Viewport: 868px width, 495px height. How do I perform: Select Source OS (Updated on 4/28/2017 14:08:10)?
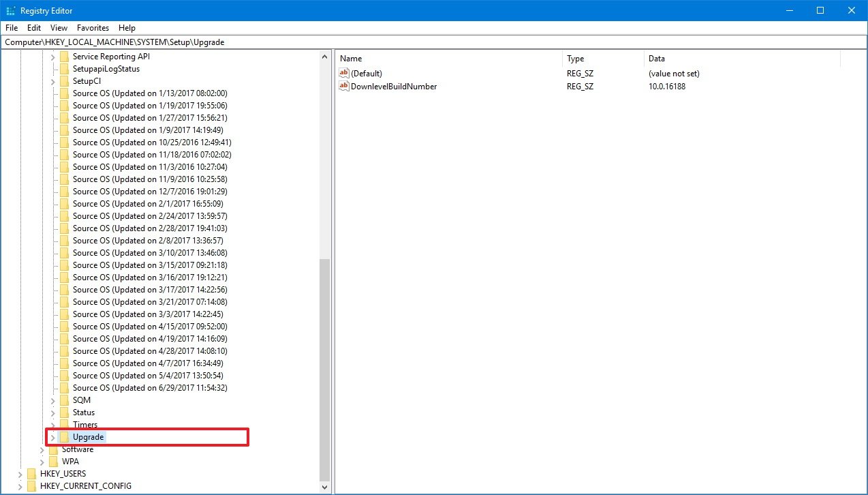(150, 351)
